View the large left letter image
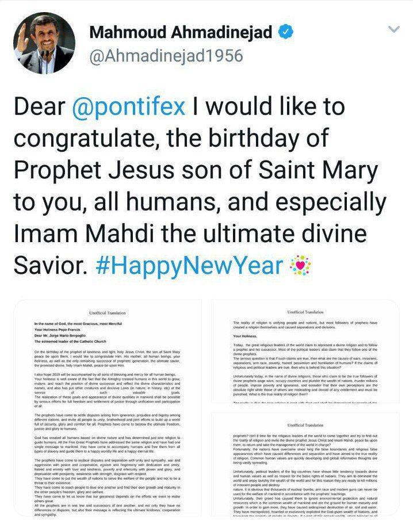 [108, 414]
